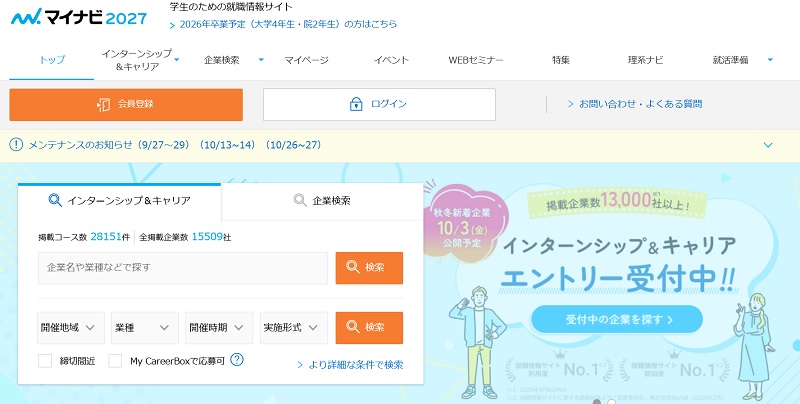Expand the maintenance notice chevron
The height and width of the screenshot is (404, 800).
point(768,145)
